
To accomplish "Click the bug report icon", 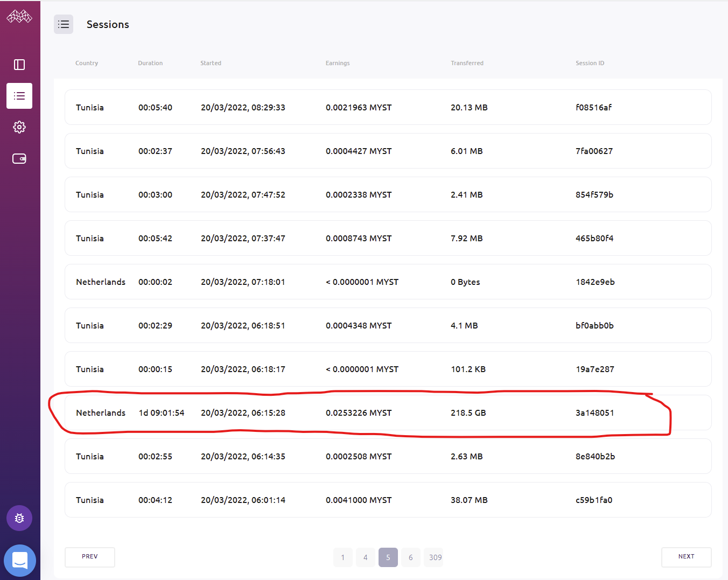I will (19, 518).
